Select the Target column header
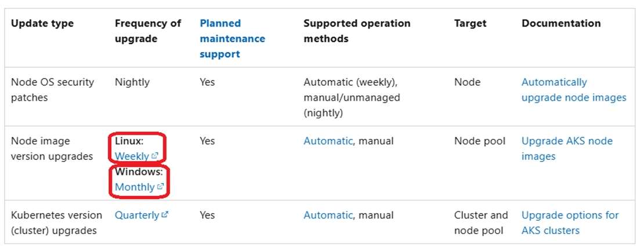 point(470,24)
